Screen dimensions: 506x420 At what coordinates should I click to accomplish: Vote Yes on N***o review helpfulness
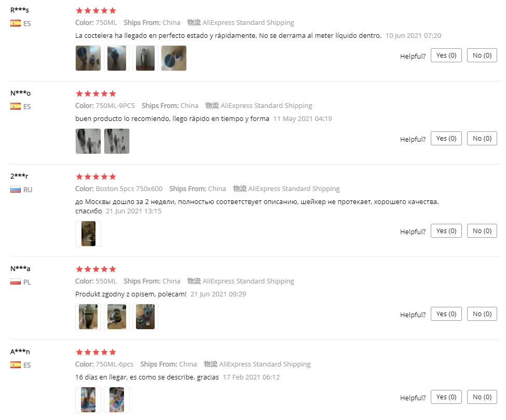[x=446, y=138]
